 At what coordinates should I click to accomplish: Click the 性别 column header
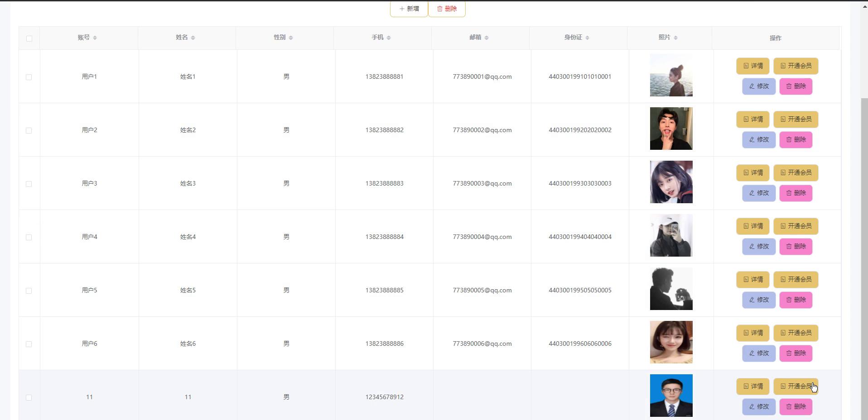[x=280, y=38]
